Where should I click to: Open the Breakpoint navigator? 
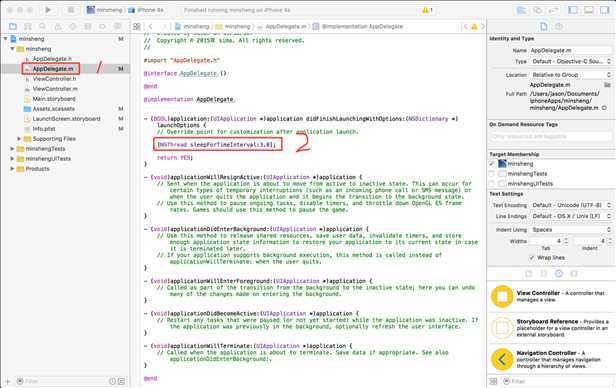(103, 26)
